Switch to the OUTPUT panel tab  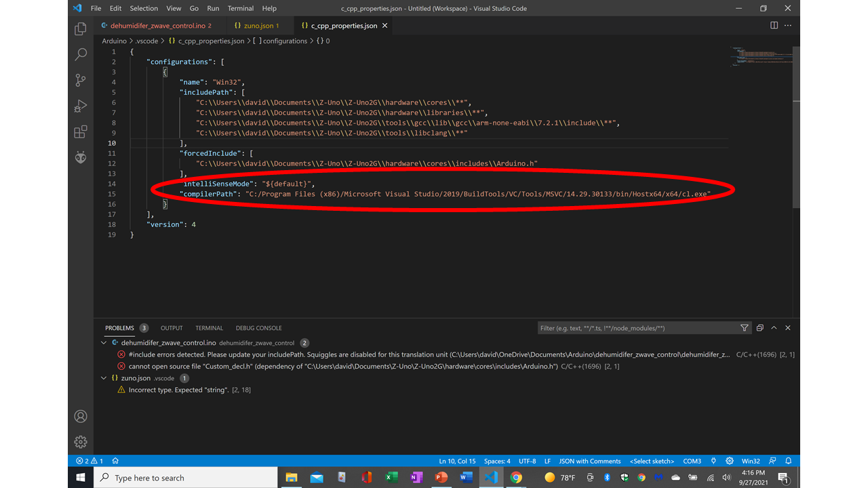point(172,328)
